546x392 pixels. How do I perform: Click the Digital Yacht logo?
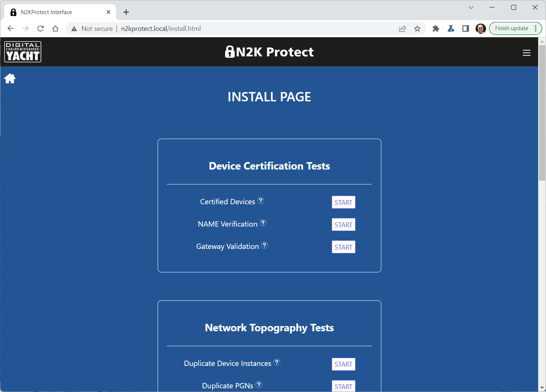coord(23,52)
